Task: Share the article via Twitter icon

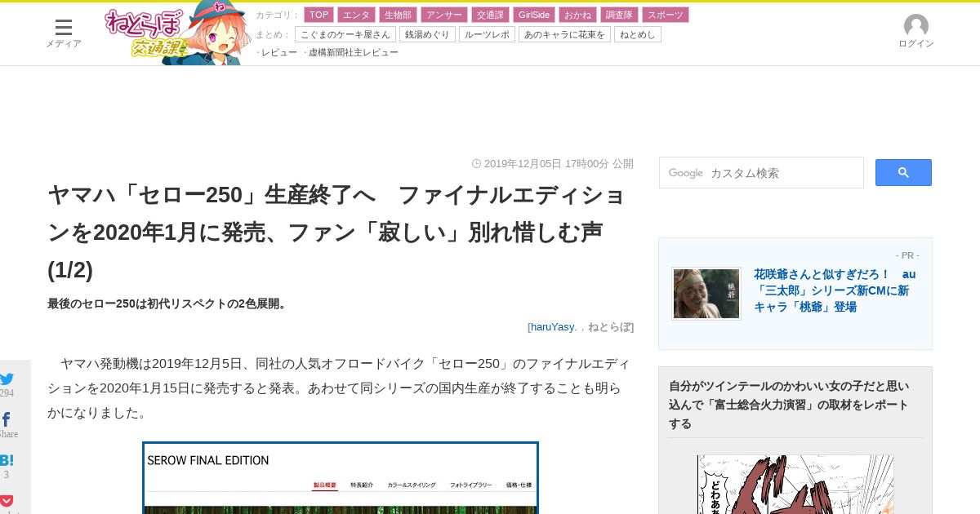Action: 7,379
